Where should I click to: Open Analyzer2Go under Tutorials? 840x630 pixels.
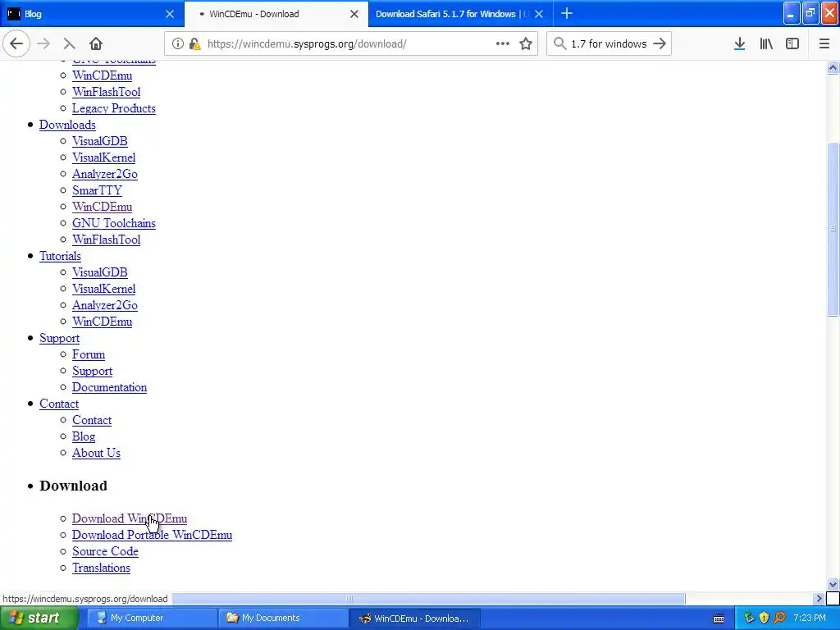tap(105, 305)
